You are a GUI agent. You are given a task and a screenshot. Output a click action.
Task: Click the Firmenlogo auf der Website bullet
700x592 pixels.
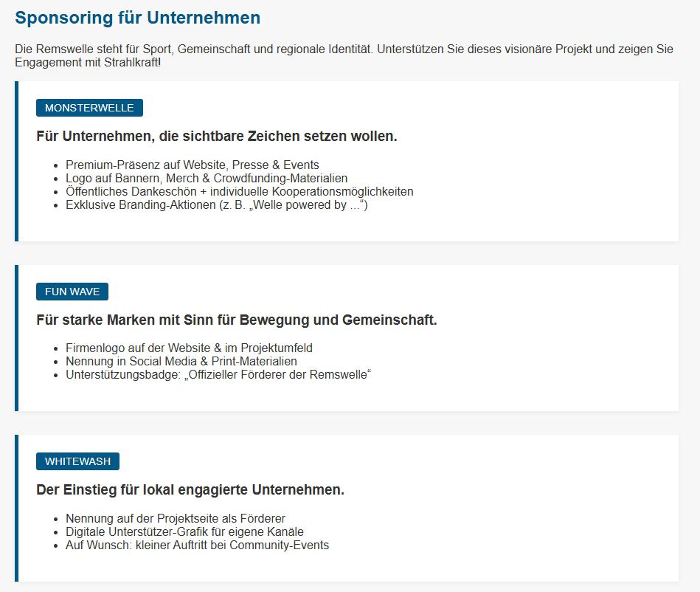189,348
